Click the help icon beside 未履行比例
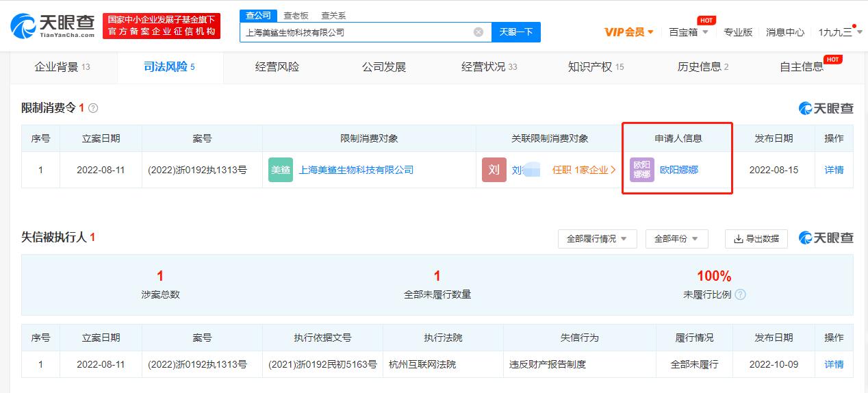 click(740, 294)
